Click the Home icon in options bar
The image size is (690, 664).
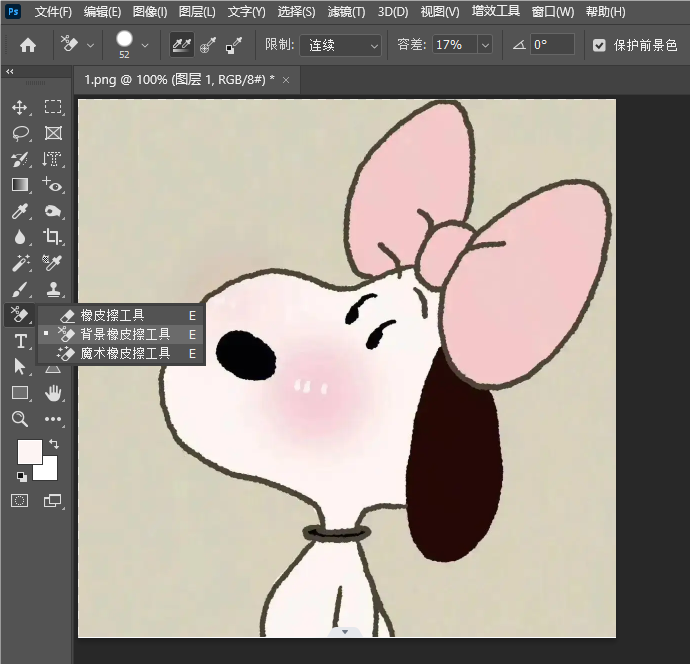pyautogui.click(x=28, y=45)
